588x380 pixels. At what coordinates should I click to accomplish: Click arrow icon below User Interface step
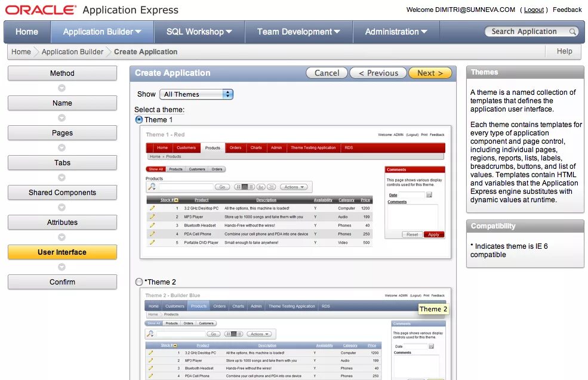click(x=62, y=267)
